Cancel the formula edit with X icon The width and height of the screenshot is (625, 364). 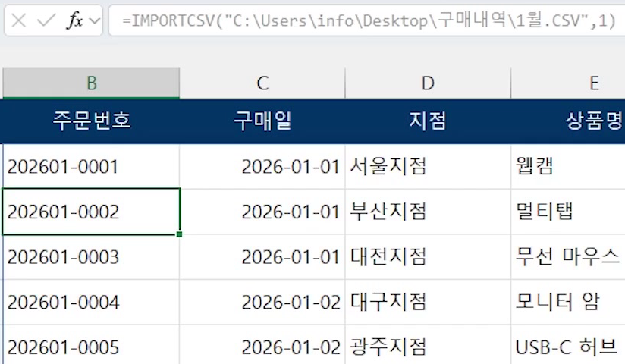(19, 20)
